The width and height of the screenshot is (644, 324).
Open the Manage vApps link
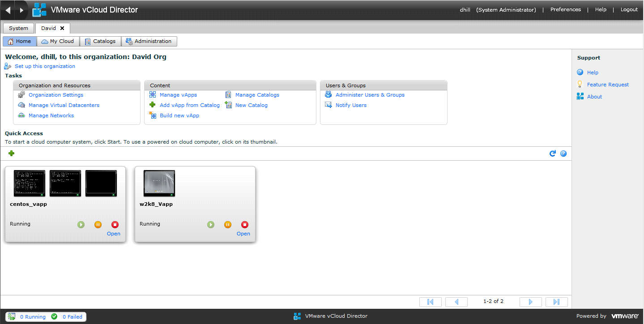point(178,95)
